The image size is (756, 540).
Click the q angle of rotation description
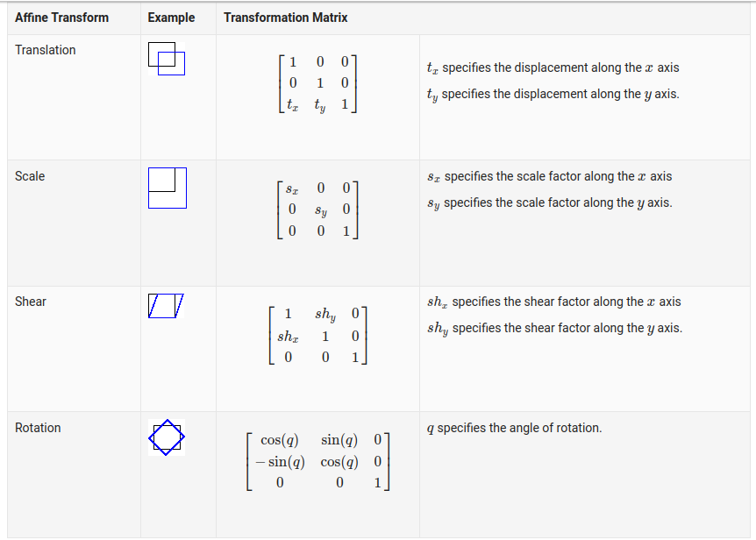click(x=514, y=428)
